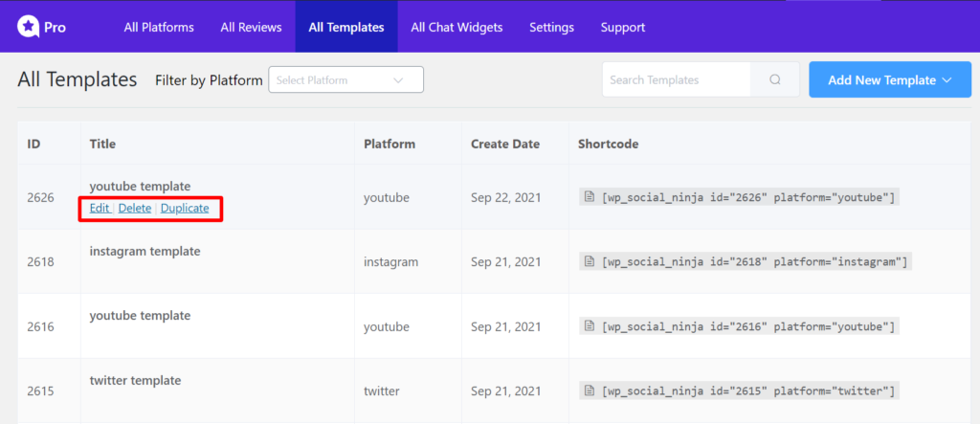
Task: Delete the youtube template 2626
Action: point(135,208)
